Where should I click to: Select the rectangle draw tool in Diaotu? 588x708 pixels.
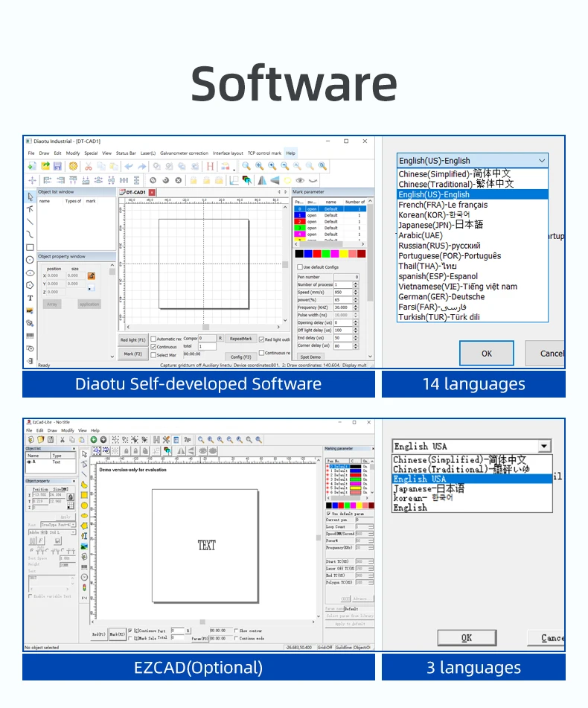tap(31, 247)
